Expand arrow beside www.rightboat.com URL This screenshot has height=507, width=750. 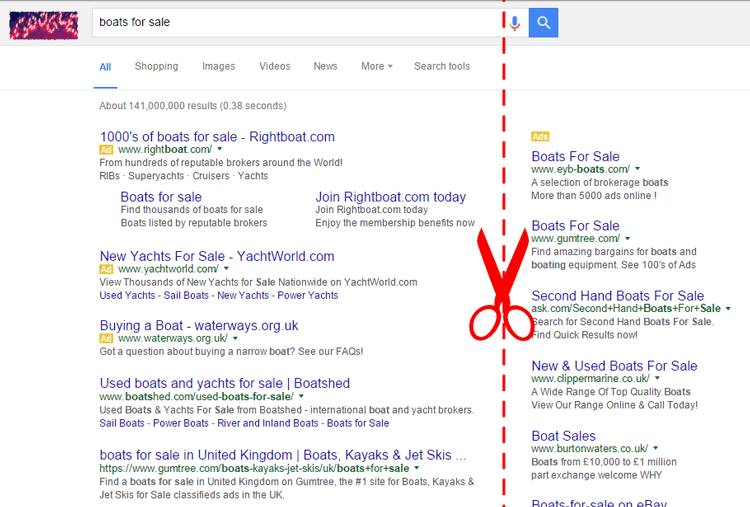click(220, 149)
